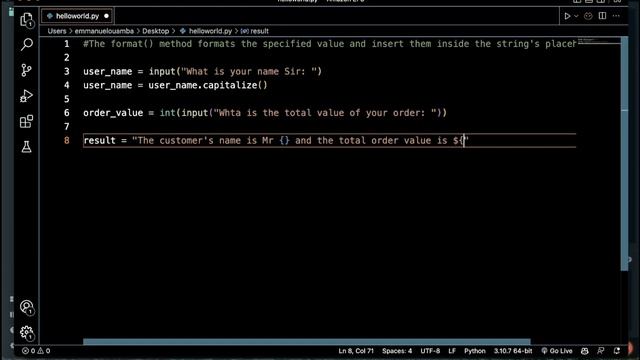Open the Manage gear icon

[27, 333]
